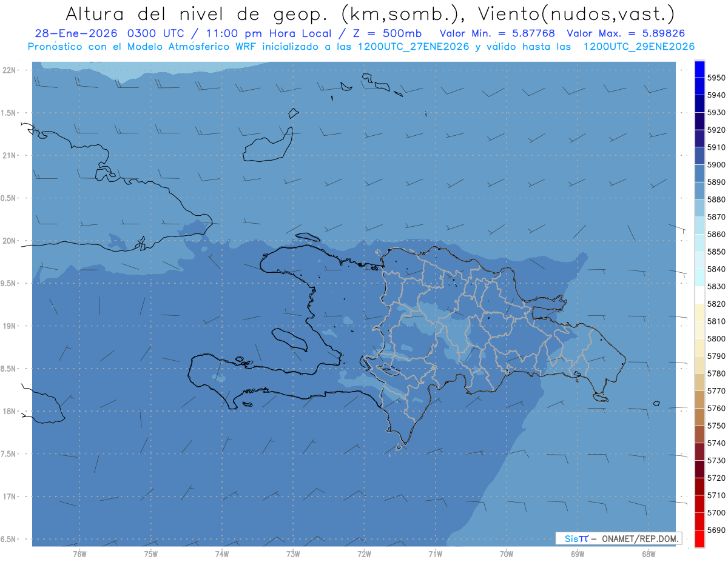
Task: Click the "71W" longitude axis label
Action: [x=435, y=554]
